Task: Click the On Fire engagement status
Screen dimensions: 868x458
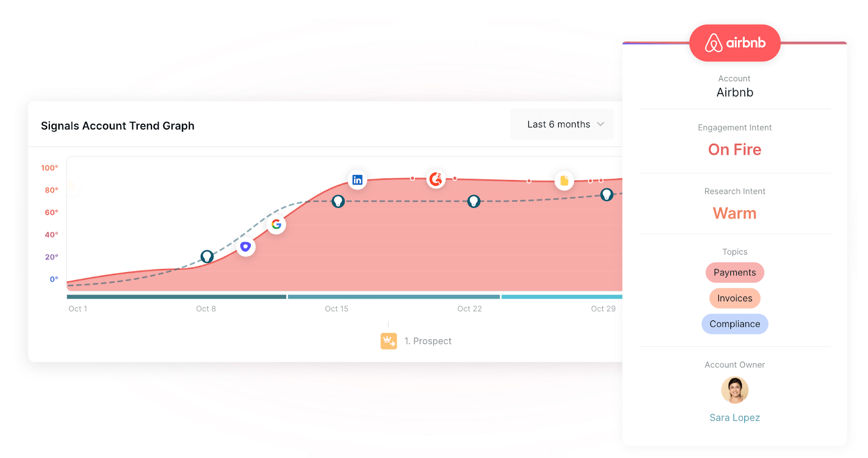Action: [735, 149]
